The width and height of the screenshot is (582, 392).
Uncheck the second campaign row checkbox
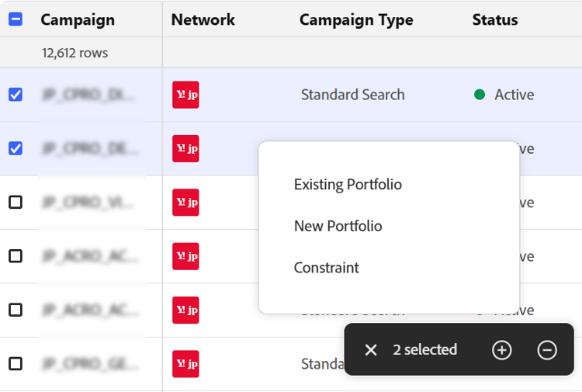pyautogui.click(x=16, y=148)
